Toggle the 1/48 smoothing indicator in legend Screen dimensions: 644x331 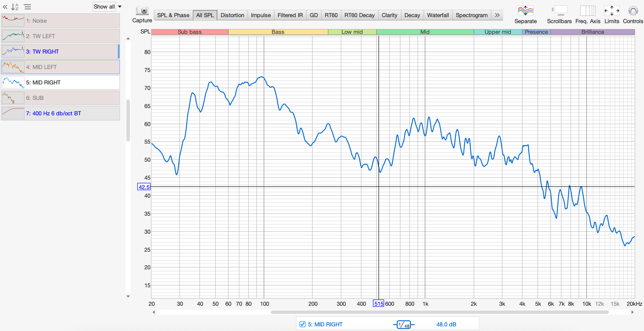tap(404, 325)
